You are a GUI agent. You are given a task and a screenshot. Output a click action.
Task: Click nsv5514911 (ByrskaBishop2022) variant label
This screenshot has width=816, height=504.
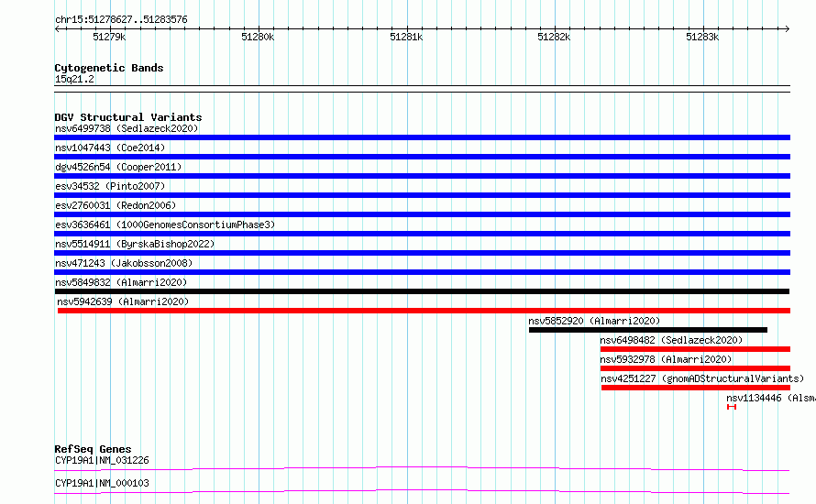(135, 244)
